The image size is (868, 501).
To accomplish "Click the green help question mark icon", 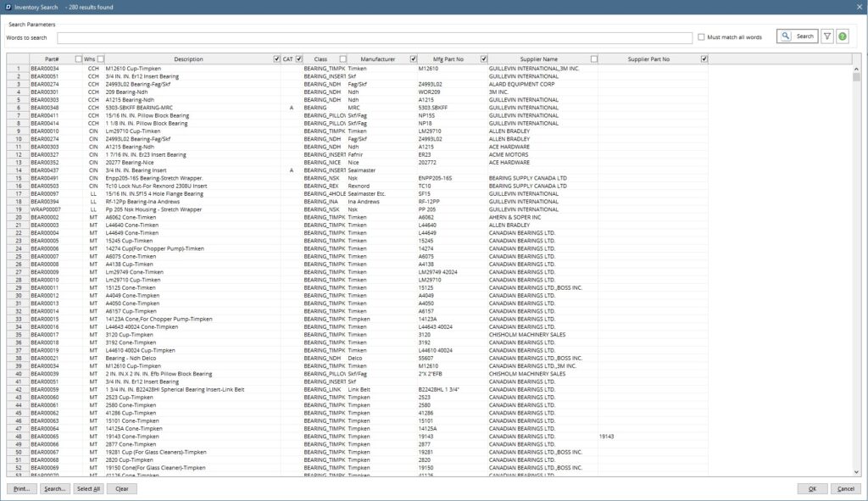I will point(842,36).
